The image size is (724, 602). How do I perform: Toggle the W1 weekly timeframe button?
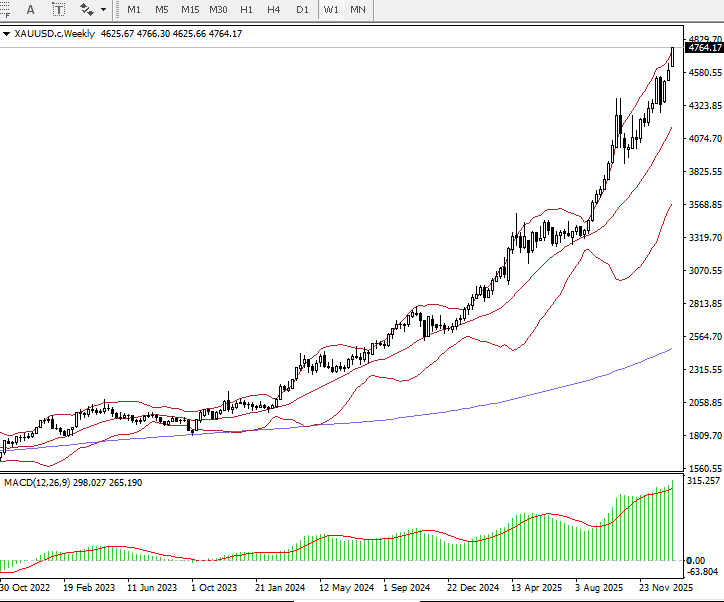331,10
